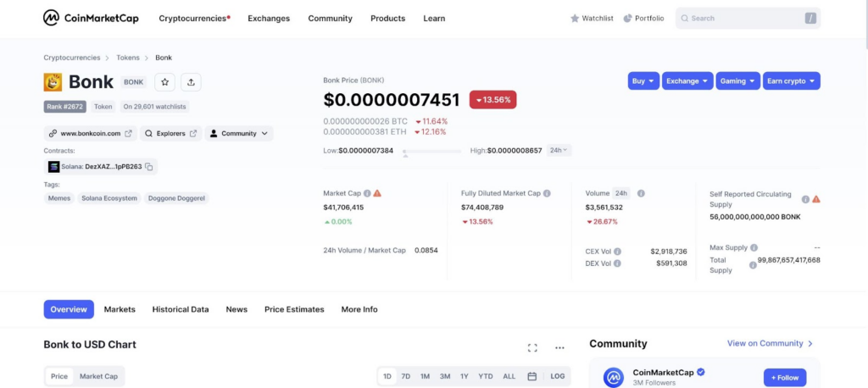This screenshot has height=388, width=868.
Task: Click Self Reported Circulating Supply info icon
Action: tap(805, 199)
